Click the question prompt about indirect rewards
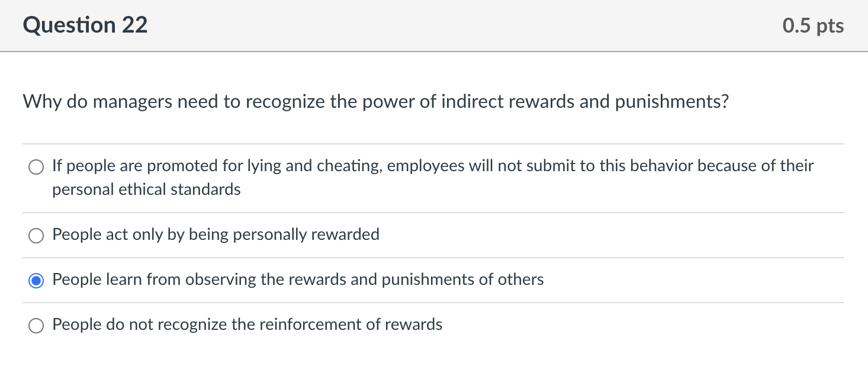 point(375,101)
